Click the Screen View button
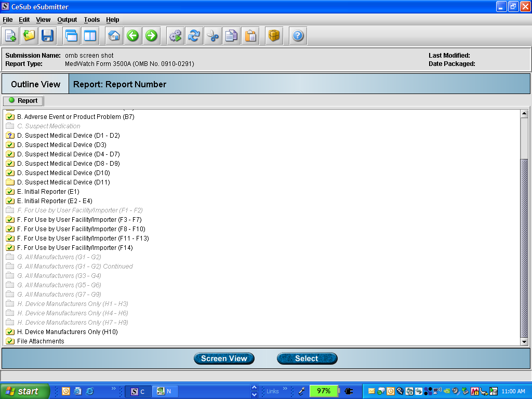532x399 pixels. 224,358
